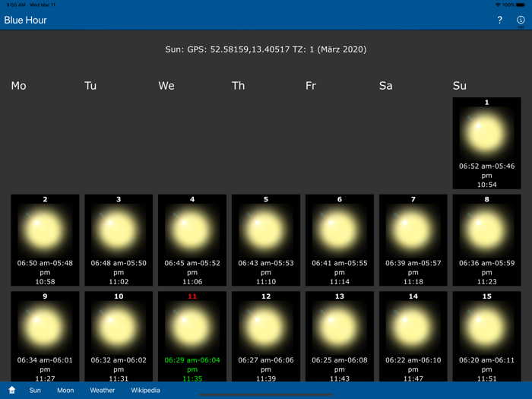Click the 06:39 am-05:57 time text
The image size is (532, 399).
pos(413,263)
